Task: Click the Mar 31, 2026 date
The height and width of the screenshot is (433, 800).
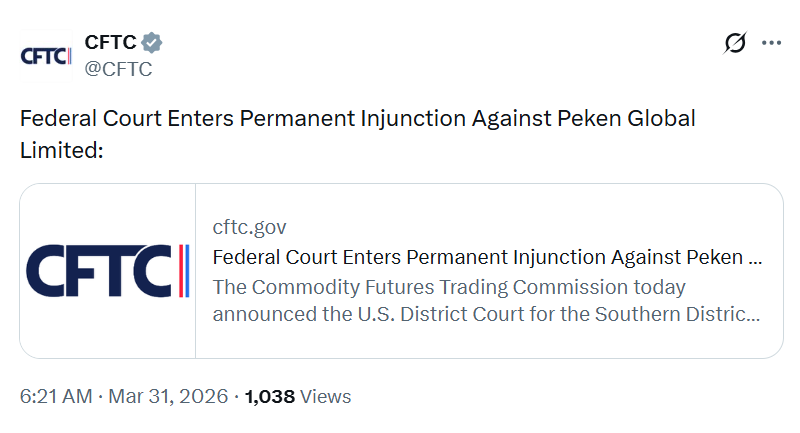Action: pyautogui.click(x=167, y=396)
